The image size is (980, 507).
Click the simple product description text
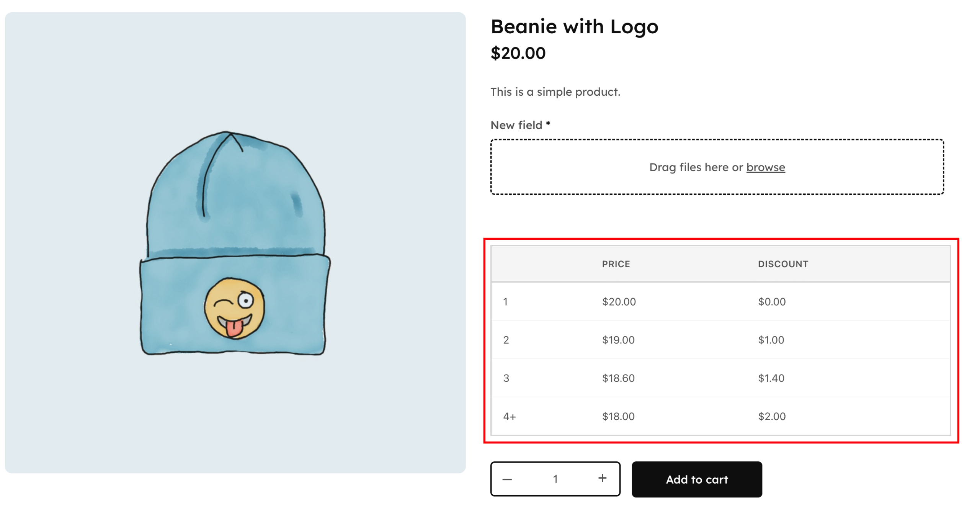tap(555, 92)
